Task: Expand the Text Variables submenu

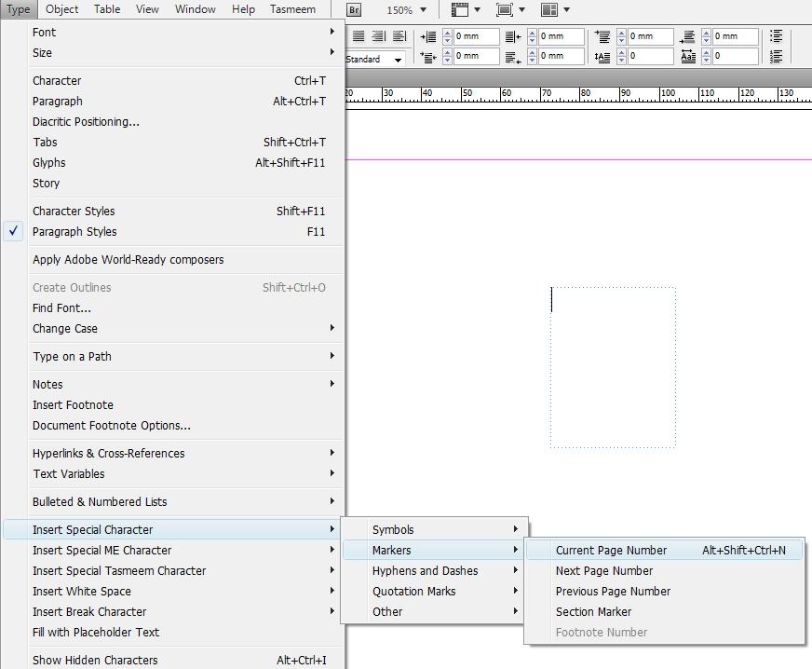Action: tap(173, 473)
